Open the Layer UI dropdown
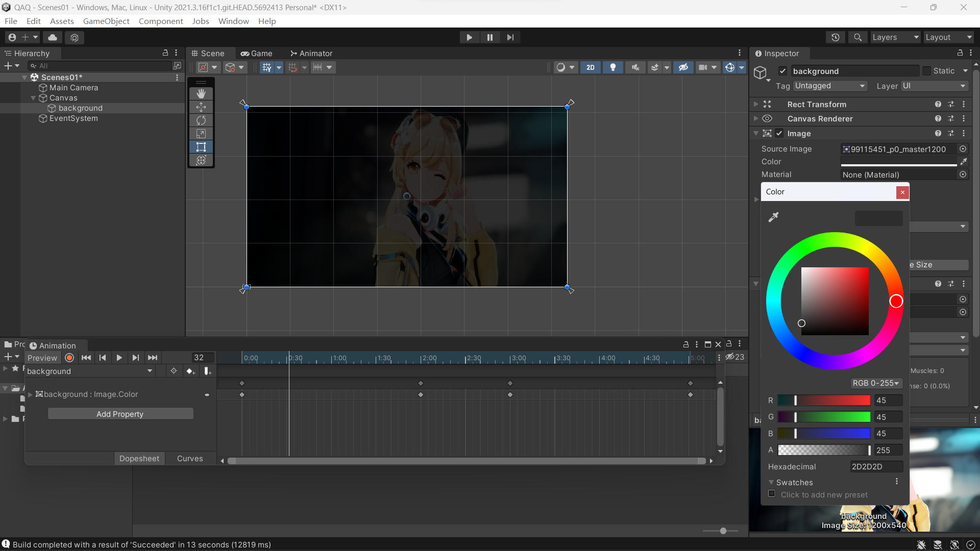The image size is (980, 551). point(934,86)
